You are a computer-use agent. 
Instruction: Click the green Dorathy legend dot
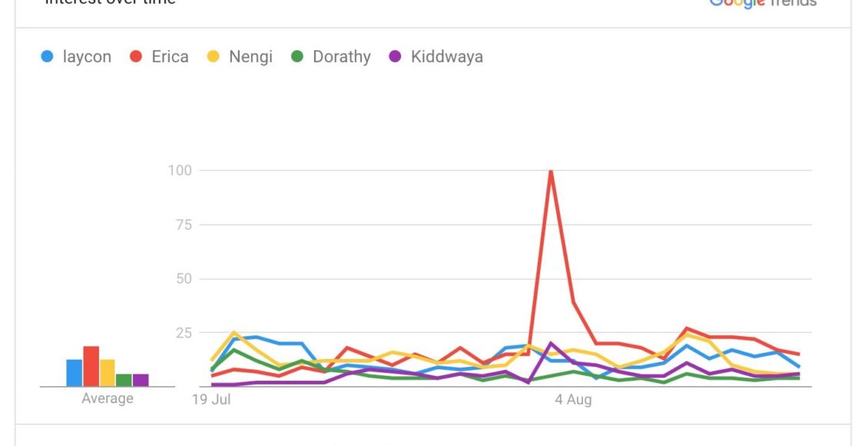point(298,57)
